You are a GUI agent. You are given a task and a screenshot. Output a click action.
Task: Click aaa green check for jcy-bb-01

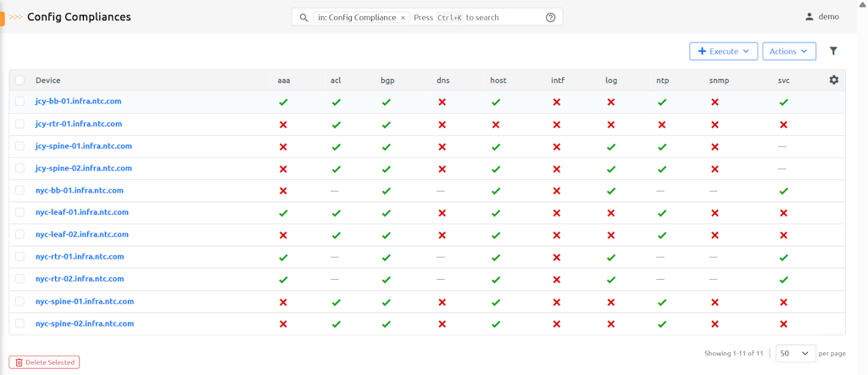tap(283, 102)
